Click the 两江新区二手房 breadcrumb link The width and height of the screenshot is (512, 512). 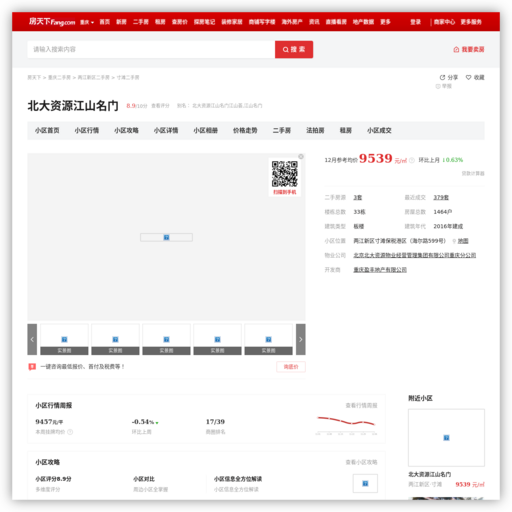(x=94, y=77)
